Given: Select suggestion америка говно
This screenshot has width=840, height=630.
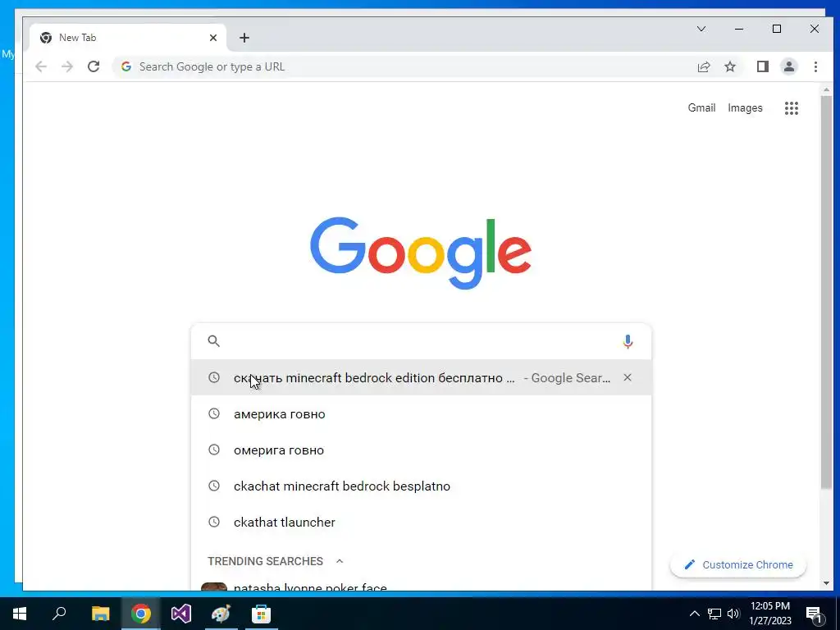Looking at the screenshot, I should point(421,413).
